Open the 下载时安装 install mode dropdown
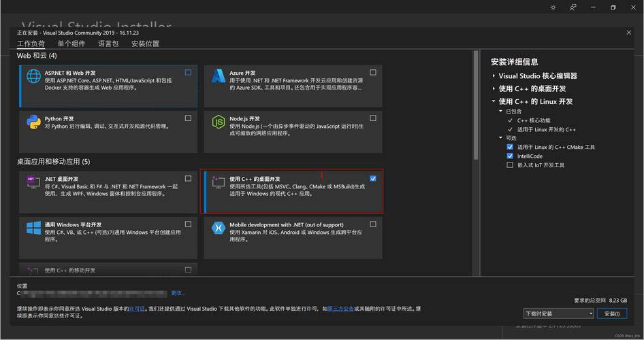 click(x=558, y=313)
